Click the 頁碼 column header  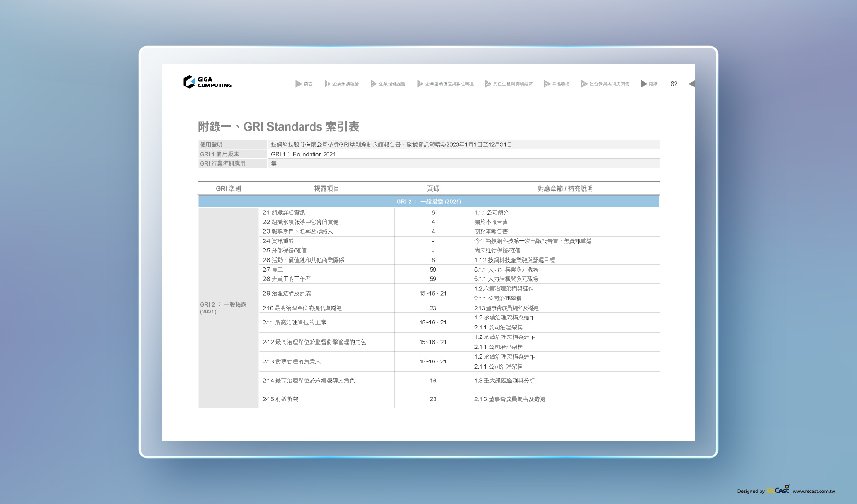tap(433, 189)
